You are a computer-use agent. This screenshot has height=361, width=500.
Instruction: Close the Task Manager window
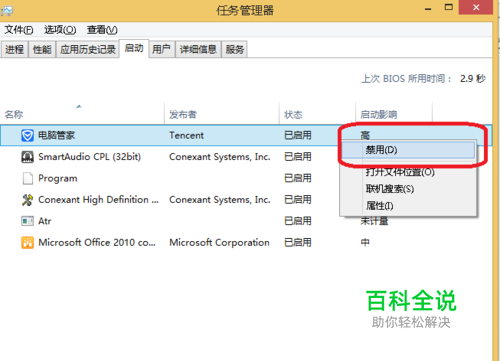[476, 7]
